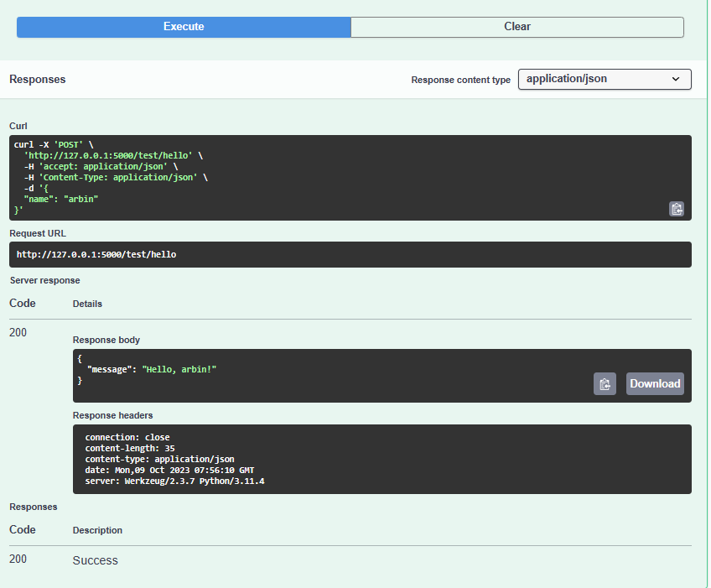The width and height of the screenshot is (711, 588).
Task: Clear the response with the Clear button
Action: click(517, 27)
